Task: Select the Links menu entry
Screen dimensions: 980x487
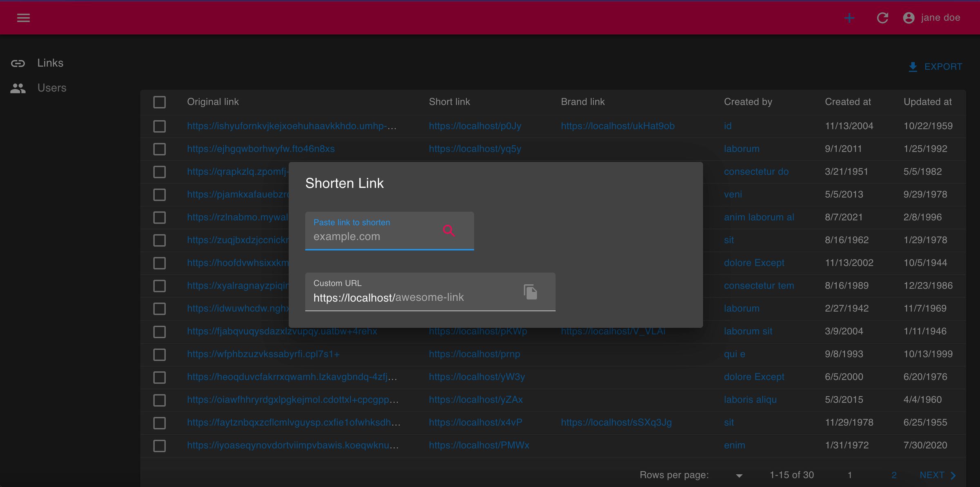Action: point(50,63)
